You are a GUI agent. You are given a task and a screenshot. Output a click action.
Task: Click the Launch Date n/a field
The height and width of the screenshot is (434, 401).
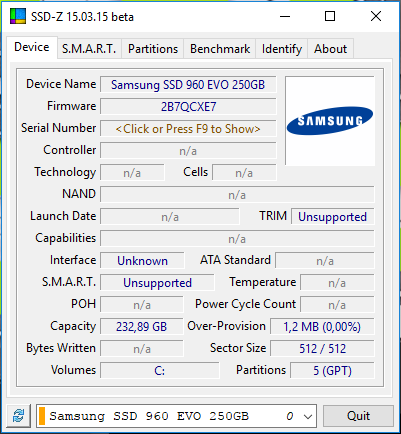[x=170, y=217]
